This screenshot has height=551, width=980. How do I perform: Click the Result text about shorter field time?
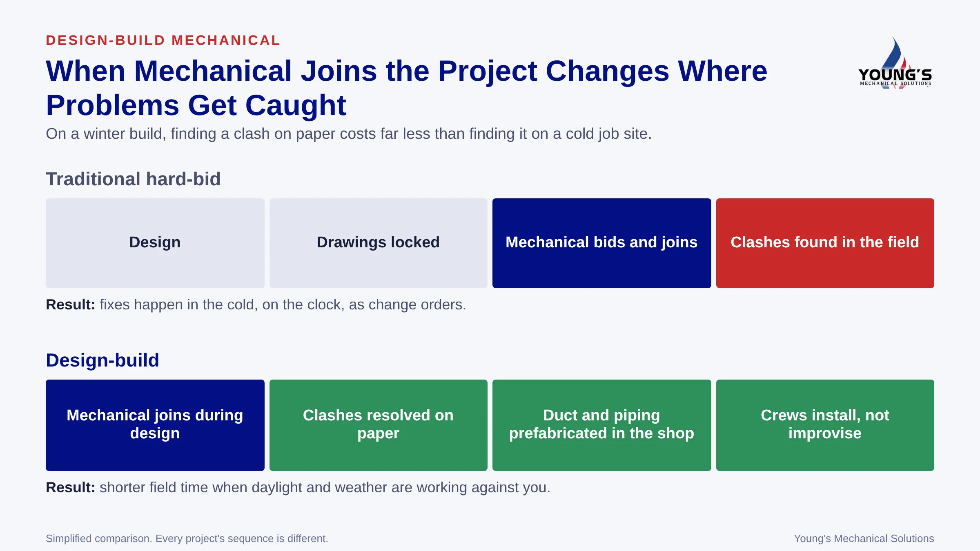(x=298, y=488)
